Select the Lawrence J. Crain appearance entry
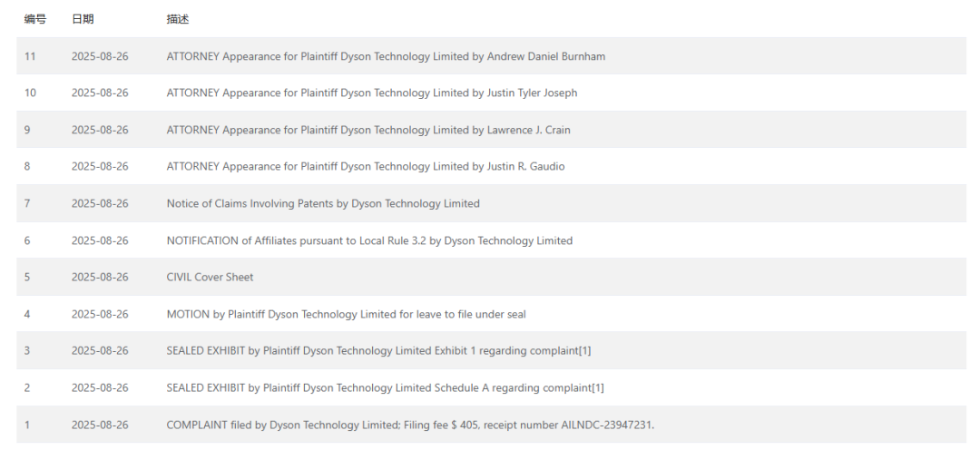Image resolution: width=980 pixels, height=450 pixels. point(367,130)
